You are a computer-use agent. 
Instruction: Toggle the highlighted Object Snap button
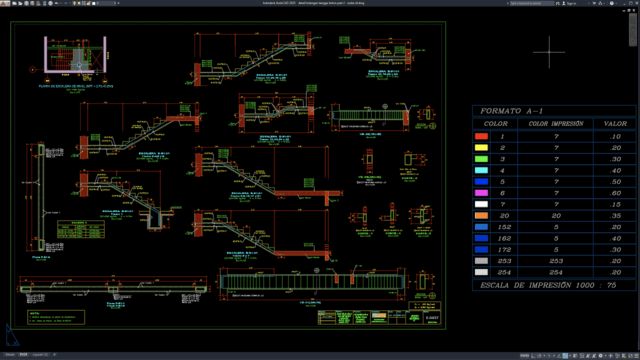[x=565, y=356]
